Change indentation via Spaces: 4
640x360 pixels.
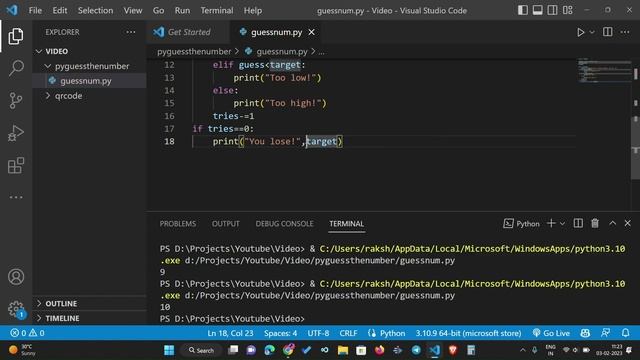280,333
